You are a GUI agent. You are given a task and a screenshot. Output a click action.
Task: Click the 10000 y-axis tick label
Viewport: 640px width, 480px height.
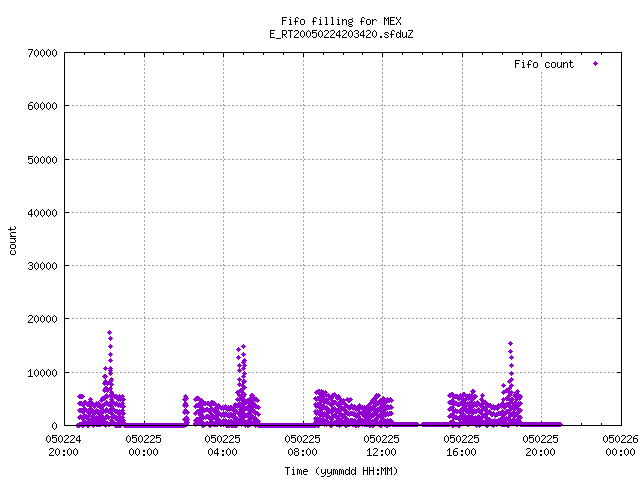click(x=42, y=373)
